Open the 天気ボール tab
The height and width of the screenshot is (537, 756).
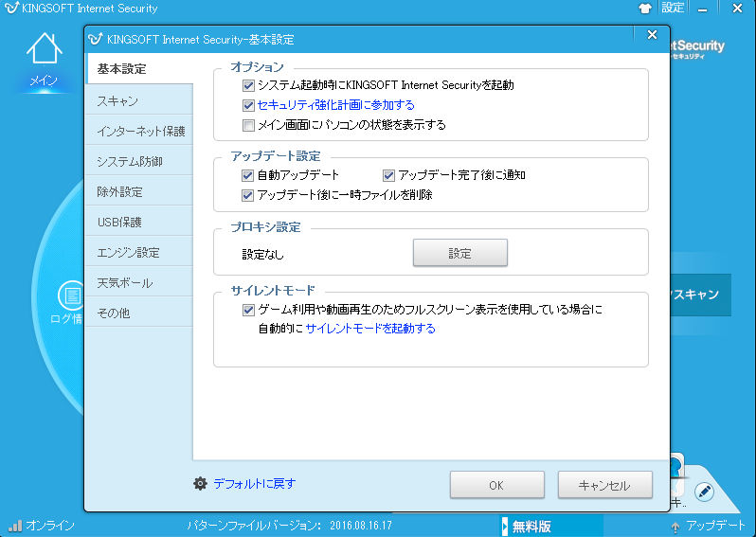(139, 283)
